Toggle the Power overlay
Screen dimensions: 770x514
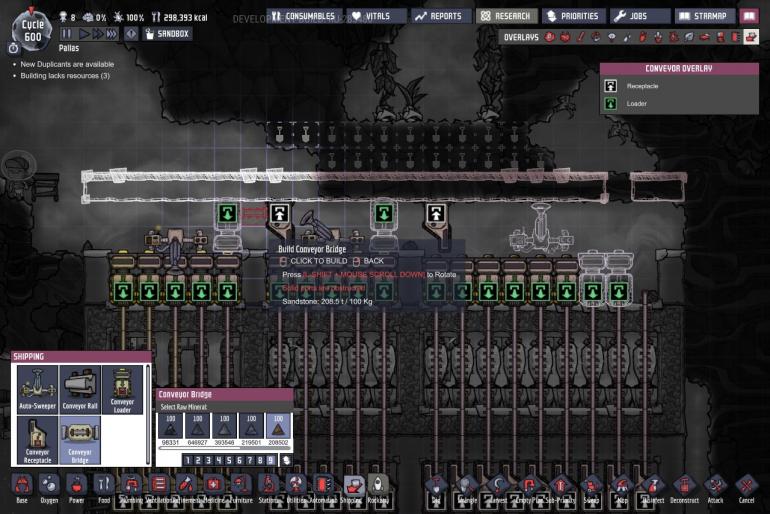coord(565,37)
